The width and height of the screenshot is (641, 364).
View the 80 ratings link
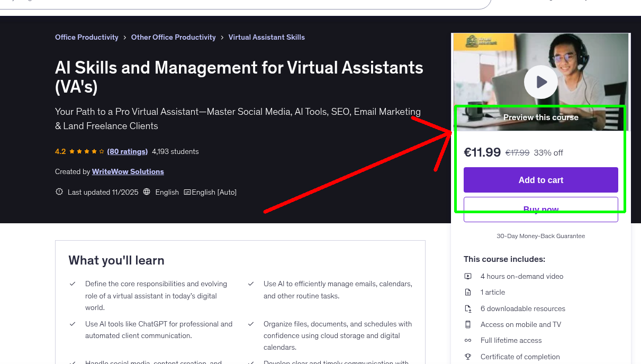[x=127, y=151]
